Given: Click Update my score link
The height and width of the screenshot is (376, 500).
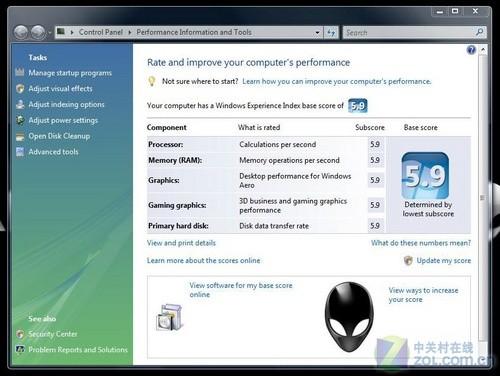Looking at the screenshot, I should coord(443,260).
